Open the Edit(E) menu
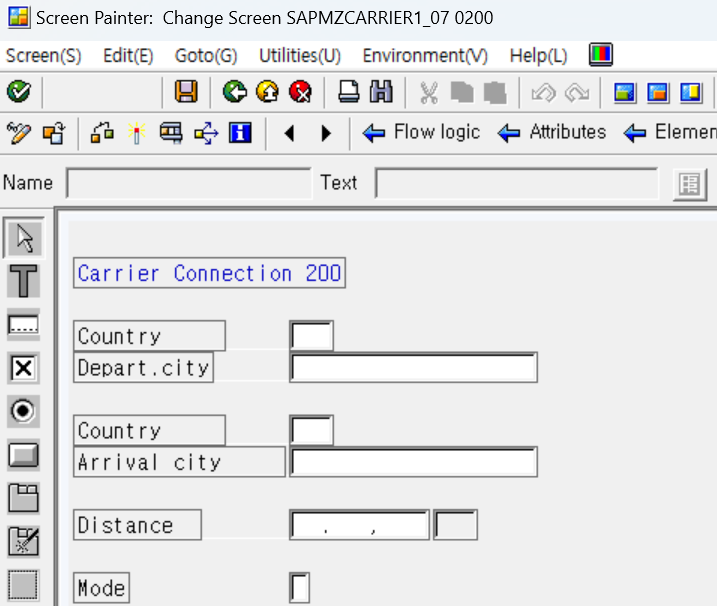This screenshot has width=717, height=606. coord(128,56)
